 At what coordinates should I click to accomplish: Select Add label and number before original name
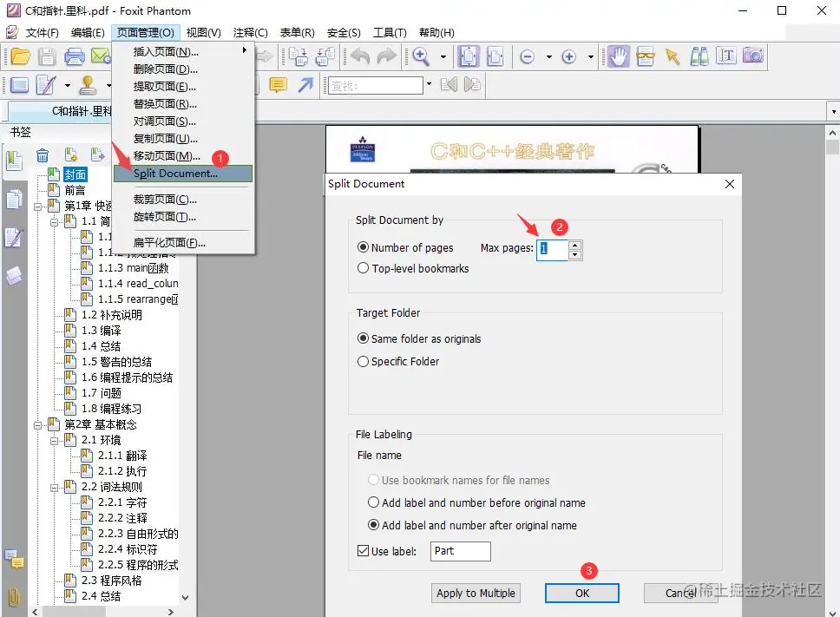(x=373, y=502)
